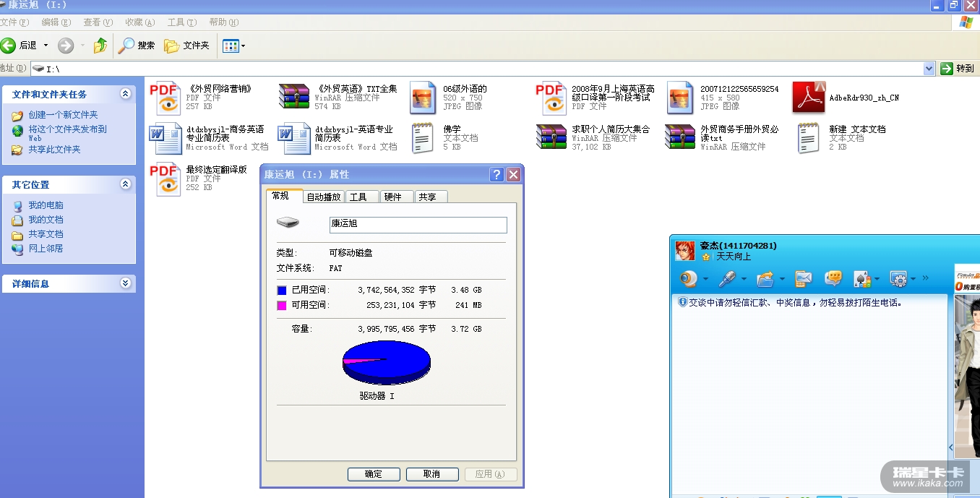Select the AdbeRdr930_zh_CN installer
The image size is (980, 498).
pos(846,98)
